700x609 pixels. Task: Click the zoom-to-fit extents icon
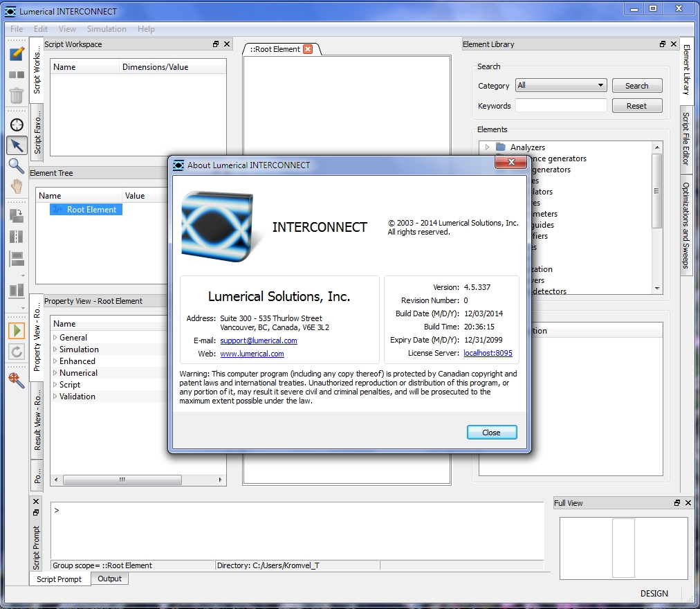[17, 381]
